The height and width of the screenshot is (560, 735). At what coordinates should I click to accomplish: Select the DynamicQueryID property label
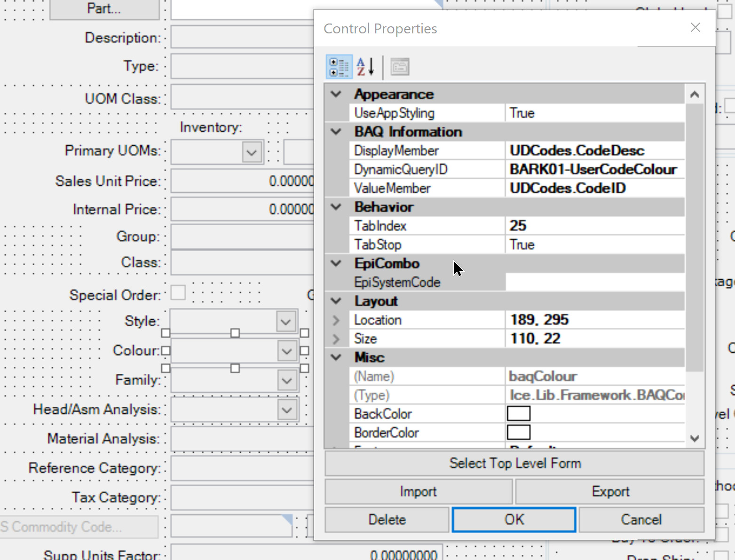[401, 169]
